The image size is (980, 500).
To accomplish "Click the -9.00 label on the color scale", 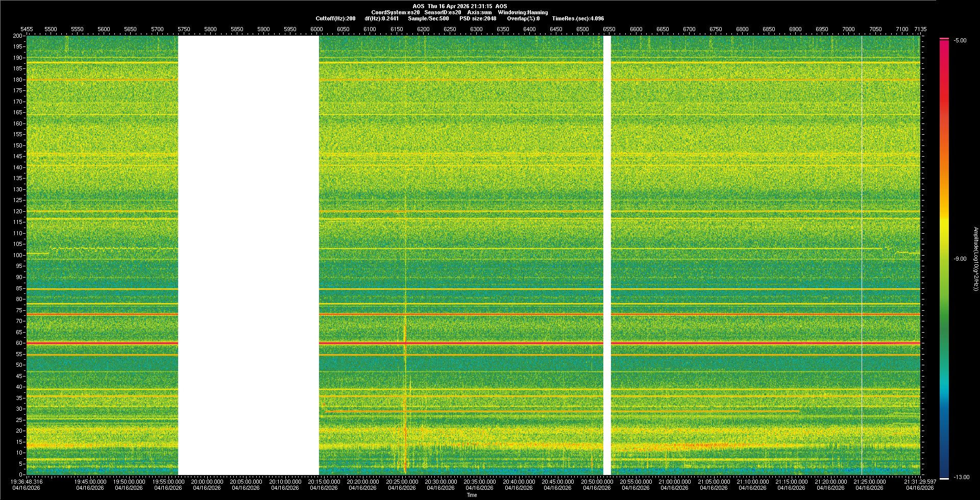I will (960, 259).
